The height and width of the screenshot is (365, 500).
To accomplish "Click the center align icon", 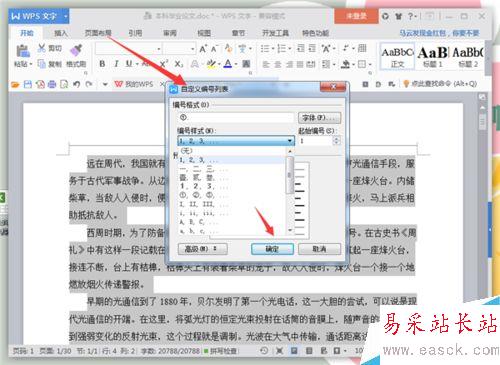I will pos(278,64).
